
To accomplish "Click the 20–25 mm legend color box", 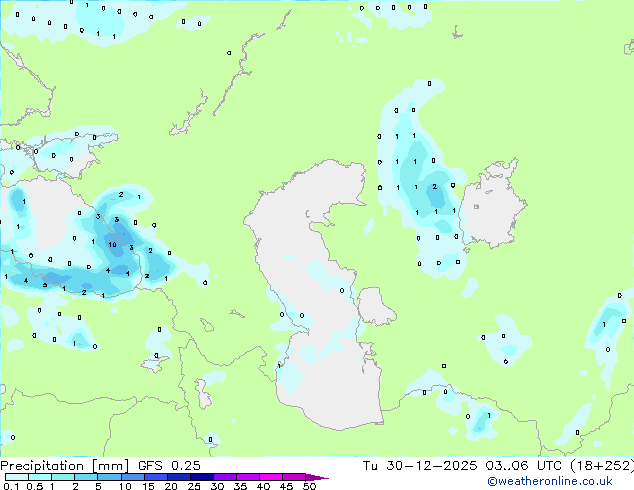I will [179, 477].
